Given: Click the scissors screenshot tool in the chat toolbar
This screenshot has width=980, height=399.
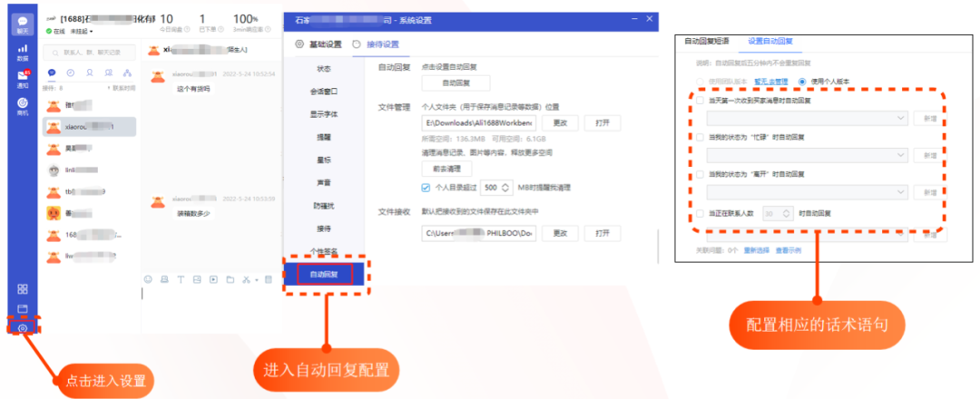Looking at the screenshot, I should tap(247, 279).
